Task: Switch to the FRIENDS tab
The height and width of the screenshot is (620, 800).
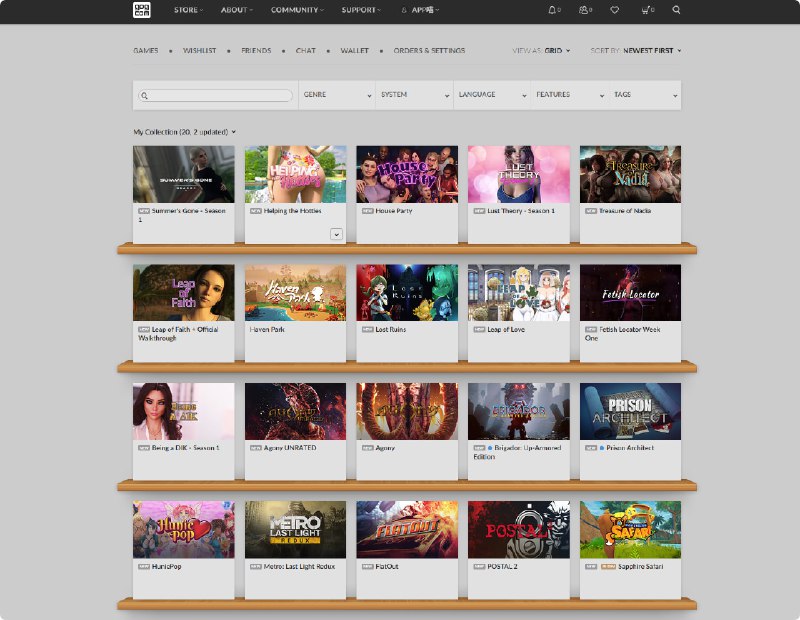Action: (x=256, y=51)
